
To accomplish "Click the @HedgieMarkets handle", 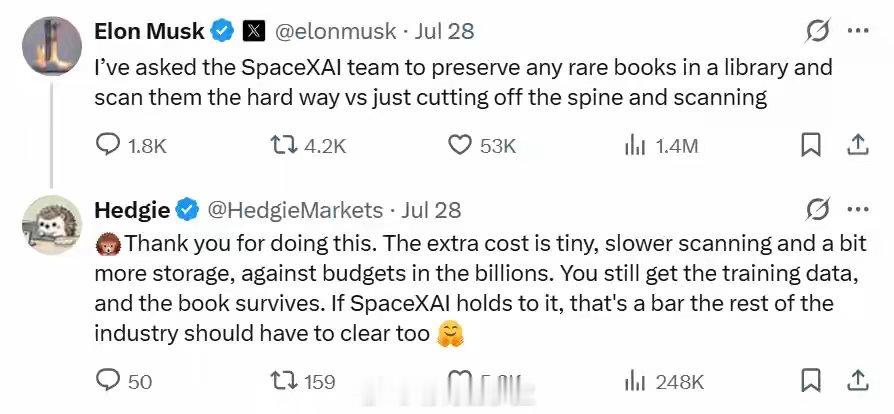I will click(295, 210).
